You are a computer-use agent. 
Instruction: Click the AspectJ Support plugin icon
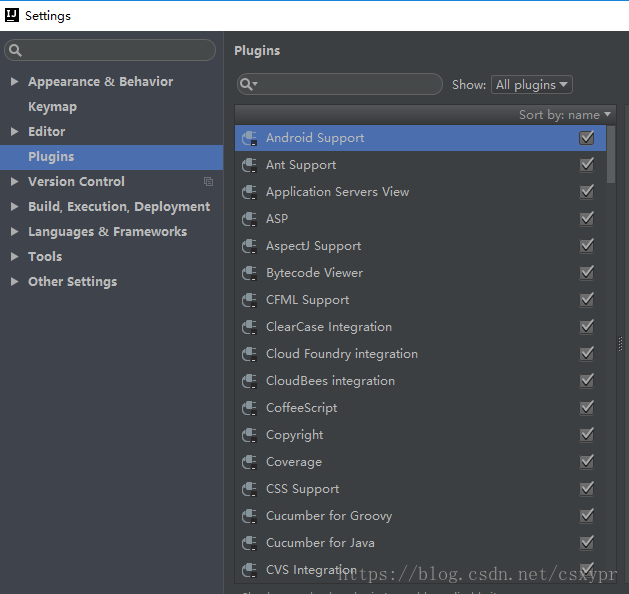249,246
